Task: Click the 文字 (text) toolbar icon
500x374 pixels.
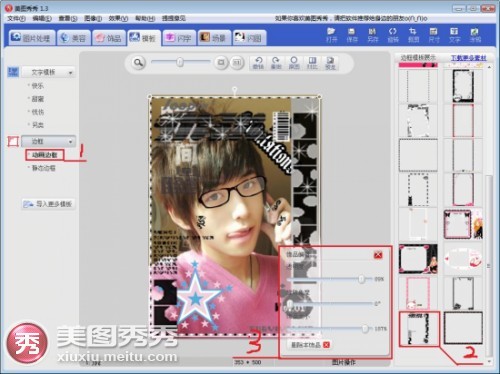Action: pos(454,35)
